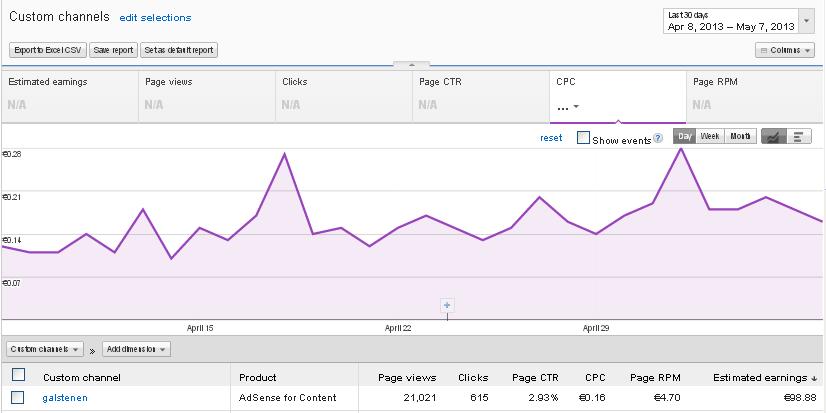Select the Page CTR metric tab
Screen dimensions: 826x413
[481, 97]
